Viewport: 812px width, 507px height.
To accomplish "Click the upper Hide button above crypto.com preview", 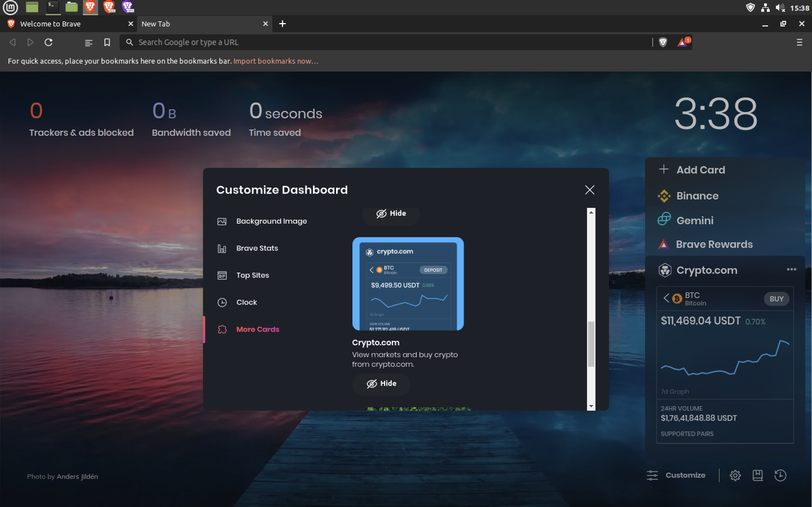I will [391, 214].
